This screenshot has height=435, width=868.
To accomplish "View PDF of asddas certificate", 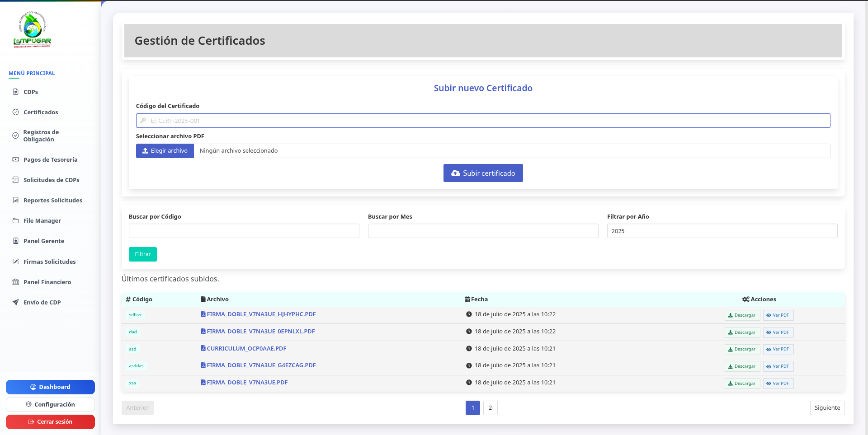I will click(778, 366).
